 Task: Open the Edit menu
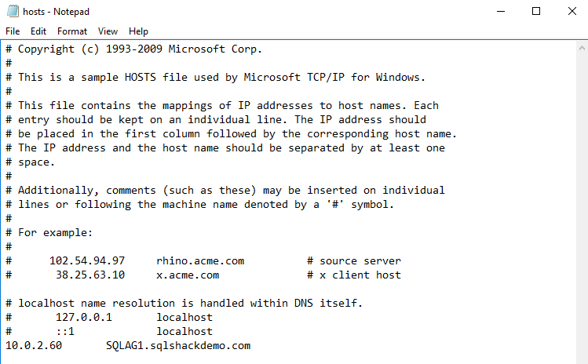point(38,31)
